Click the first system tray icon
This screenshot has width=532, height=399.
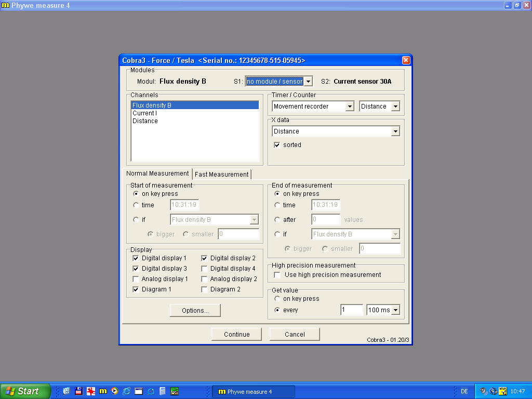pyautogui.click(x=484, y=392)
